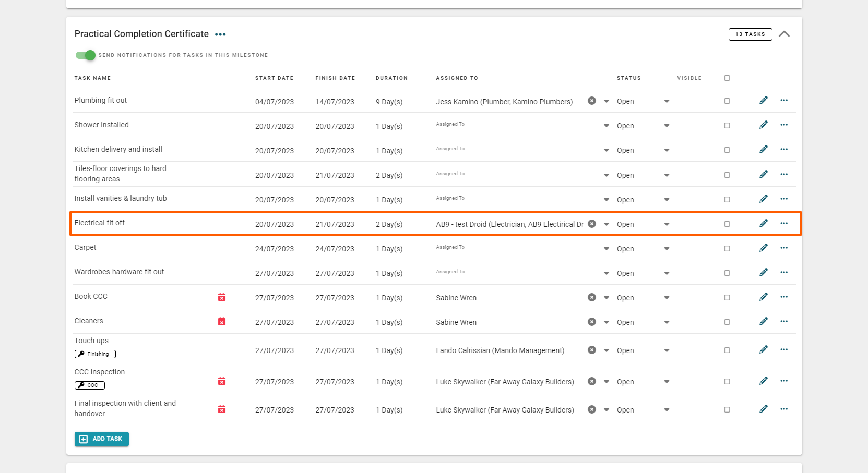Clear the Sabine Wren assignee on Book CCC
This screenshot has width=868, height=473.
(x=591, y=297)
